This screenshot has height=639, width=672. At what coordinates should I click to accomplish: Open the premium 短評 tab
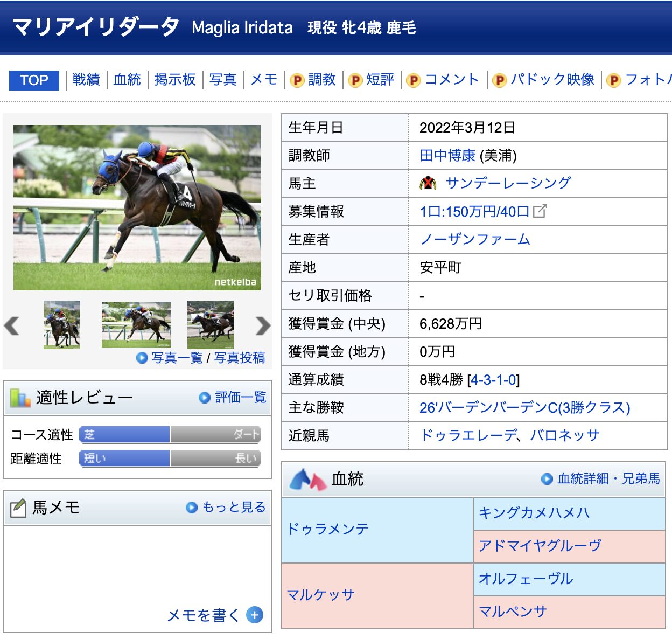[380, 80]
